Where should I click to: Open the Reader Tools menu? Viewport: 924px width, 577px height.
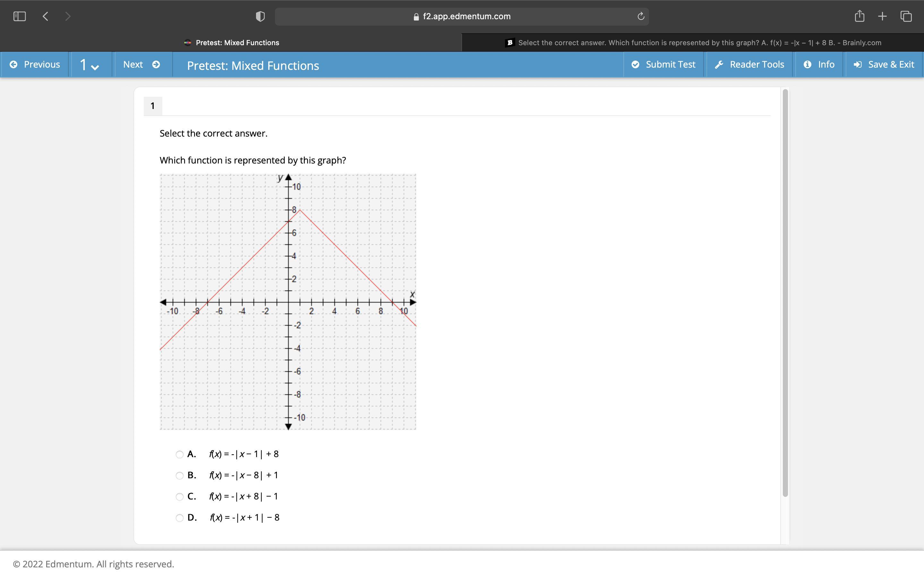coord(749,64)
